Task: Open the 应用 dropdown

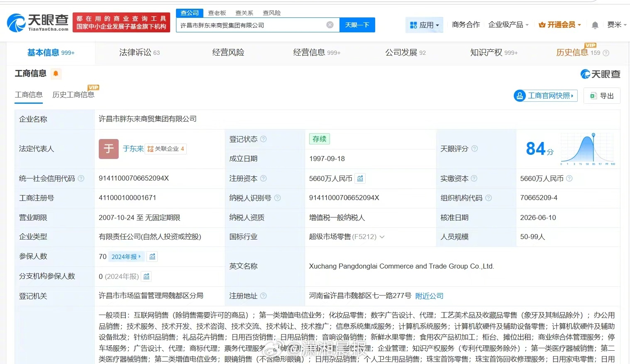Action: (424, 25)
